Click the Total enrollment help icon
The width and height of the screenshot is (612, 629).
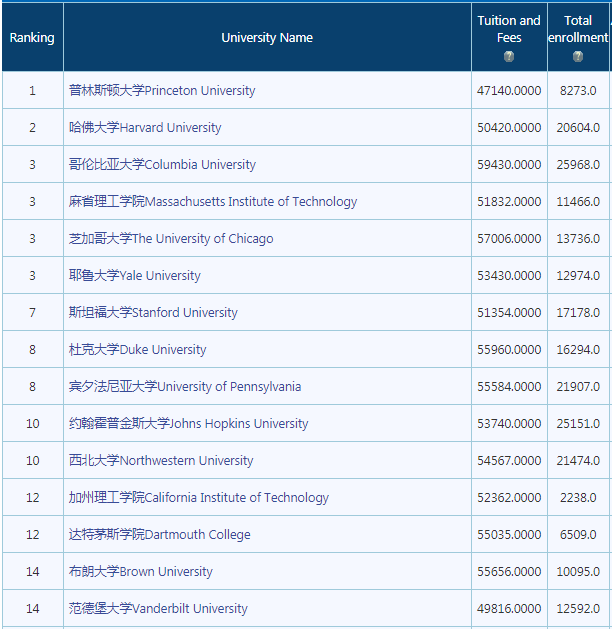coord(578,57)
